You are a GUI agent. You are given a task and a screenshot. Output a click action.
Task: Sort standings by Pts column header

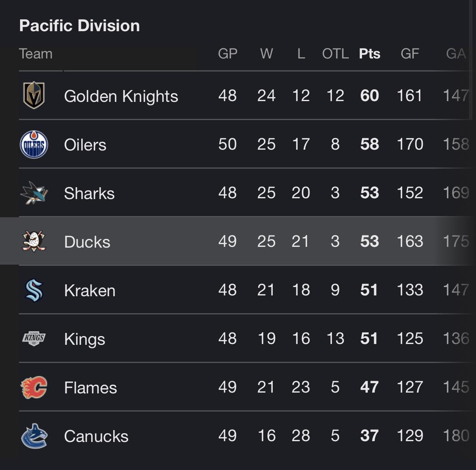click(369, 54)
